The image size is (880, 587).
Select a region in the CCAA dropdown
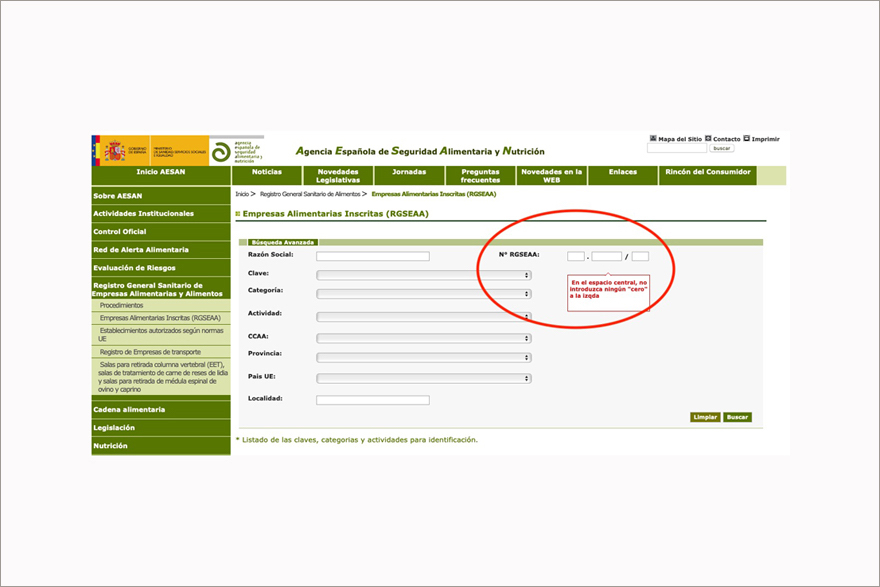423,339
